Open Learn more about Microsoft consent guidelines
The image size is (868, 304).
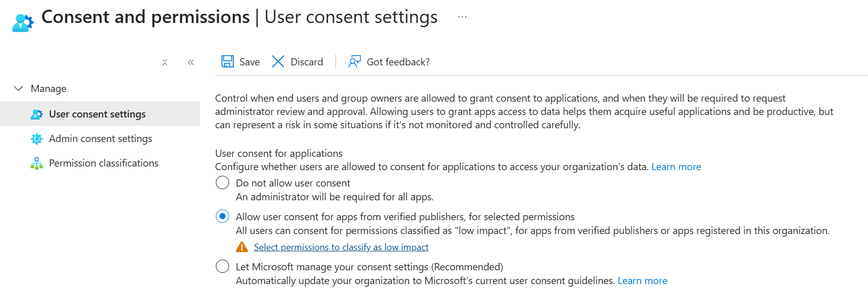(642, 281)
